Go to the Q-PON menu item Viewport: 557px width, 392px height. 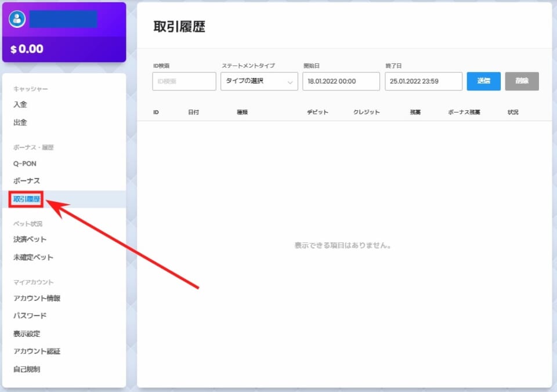(25, 164)
